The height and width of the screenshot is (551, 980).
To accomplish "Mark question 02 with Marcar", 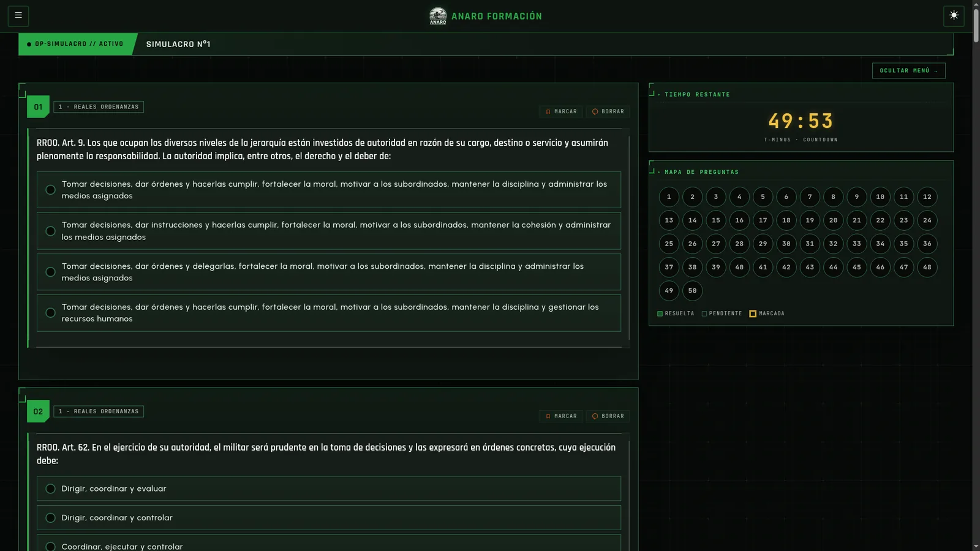I will tap(561, 416).
